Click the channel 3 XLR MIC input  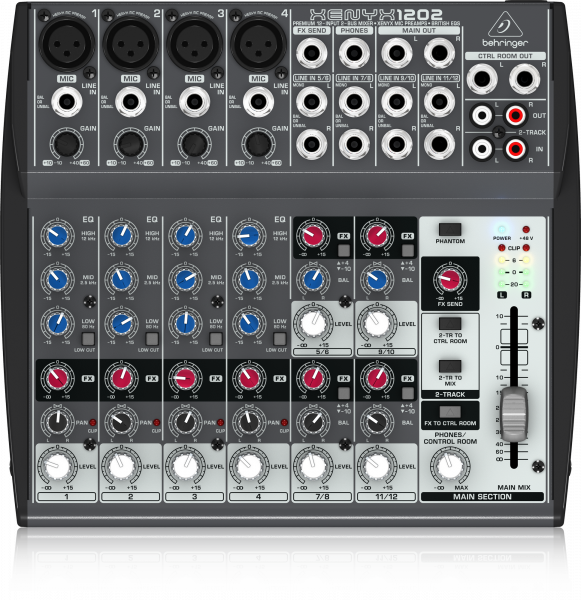(194, 43)
